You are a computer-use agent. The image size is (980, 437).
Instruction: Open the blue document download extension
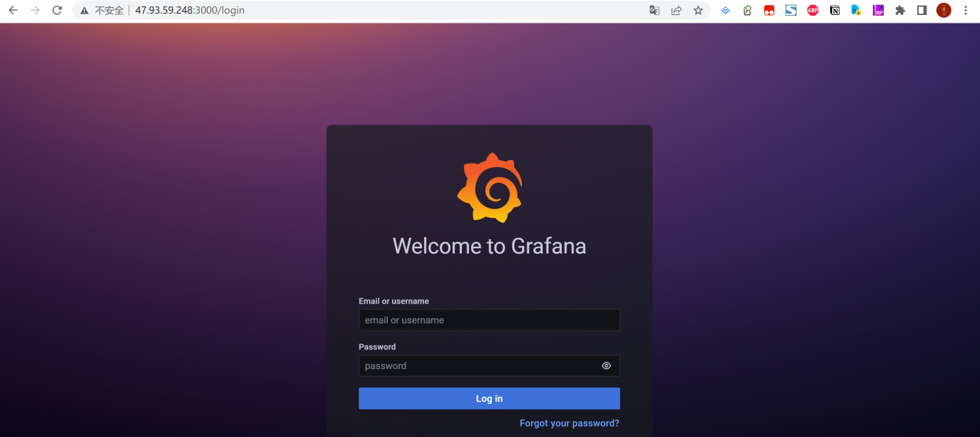[x=856, y=10]
